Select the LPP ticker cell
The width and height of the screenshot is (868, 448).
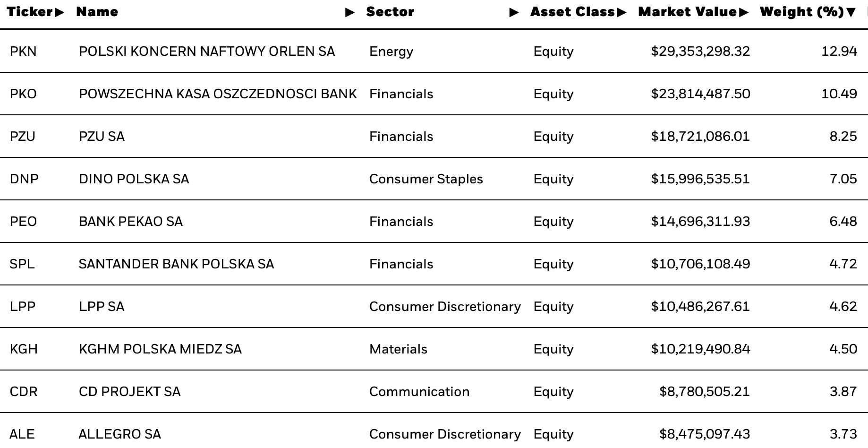23,307
